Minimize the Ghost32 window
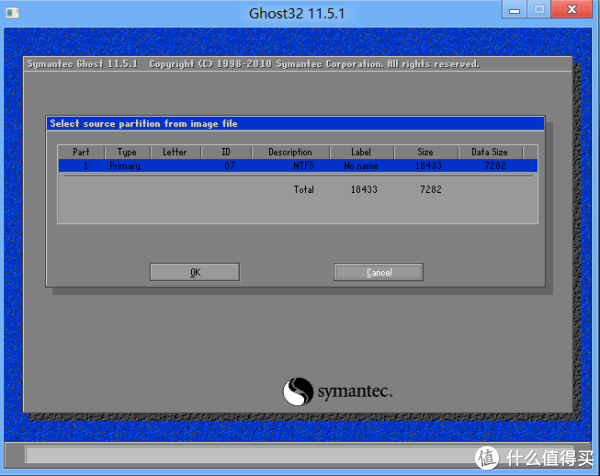Viewport: 600px width, 476px height. pyautogui.click(x=515, y=10)
